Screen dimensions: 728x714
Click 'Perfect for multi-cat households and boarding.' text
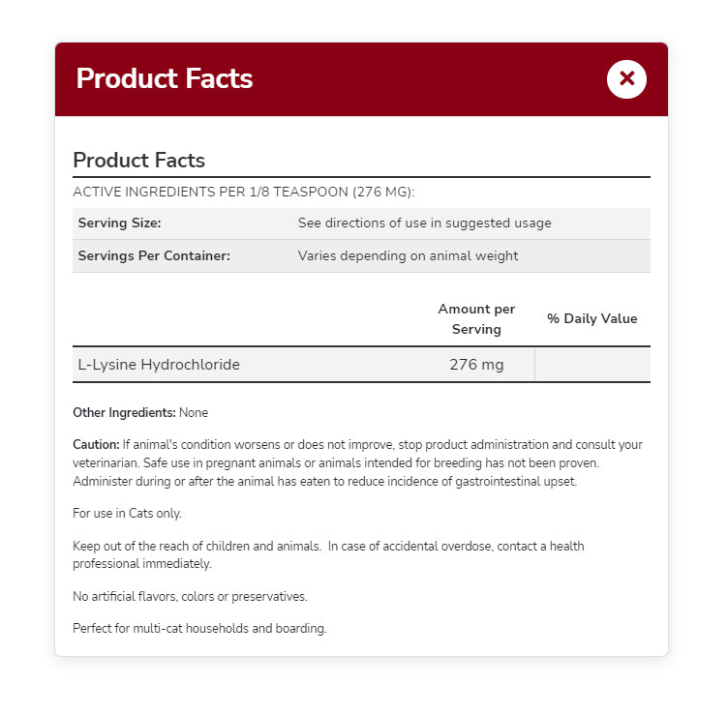[199, 628]
